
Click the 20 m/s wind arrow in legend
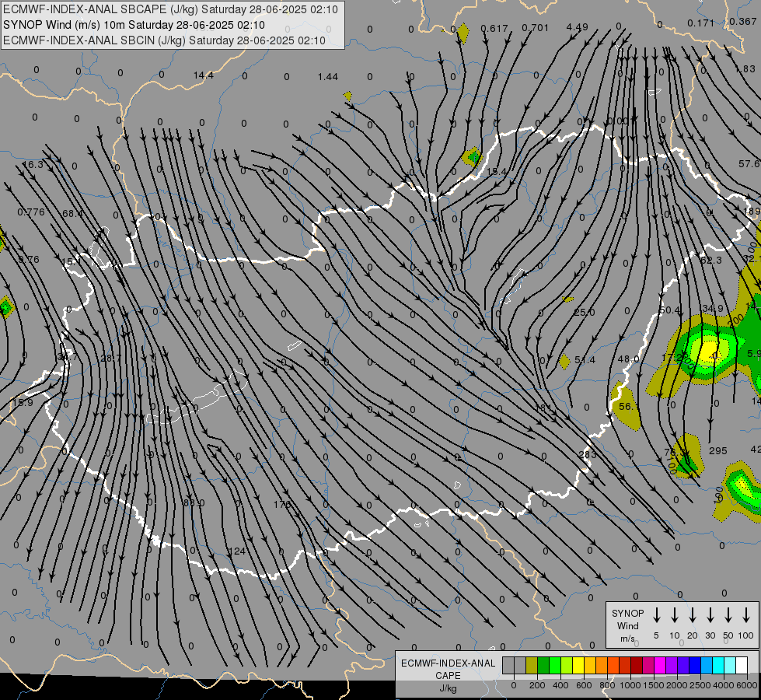[x=693, y=615]
